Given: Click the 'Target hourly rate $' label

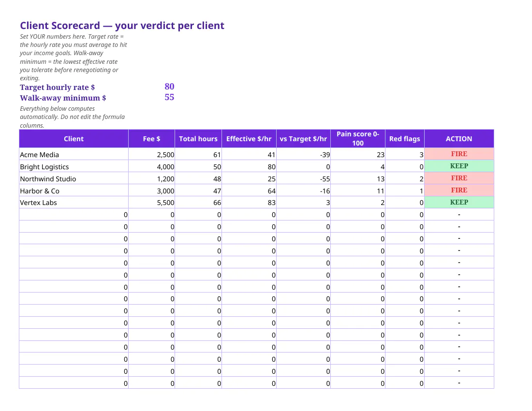Looking at the screenshot, I should tap(58, 87).
